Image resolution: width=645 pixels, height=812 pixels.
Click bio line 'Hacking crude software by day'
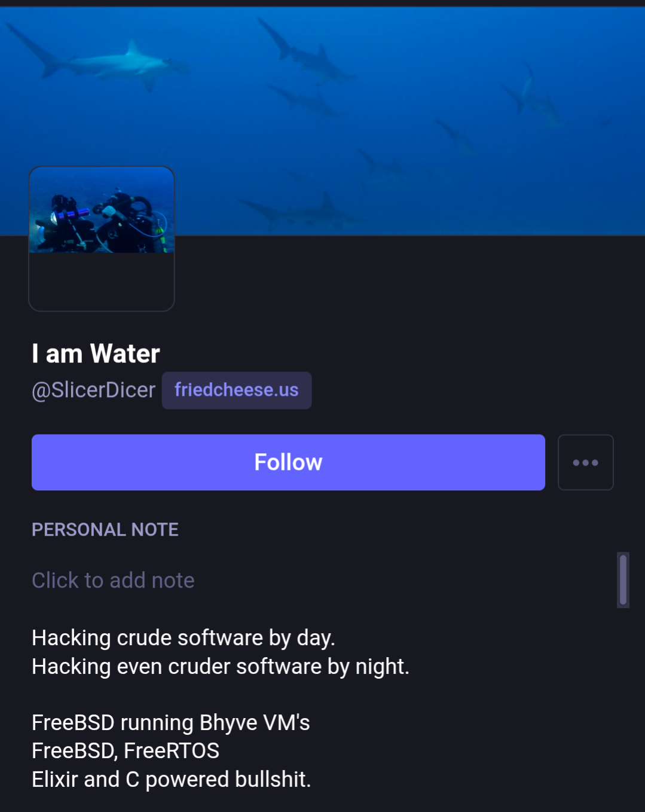click(183, 638)
